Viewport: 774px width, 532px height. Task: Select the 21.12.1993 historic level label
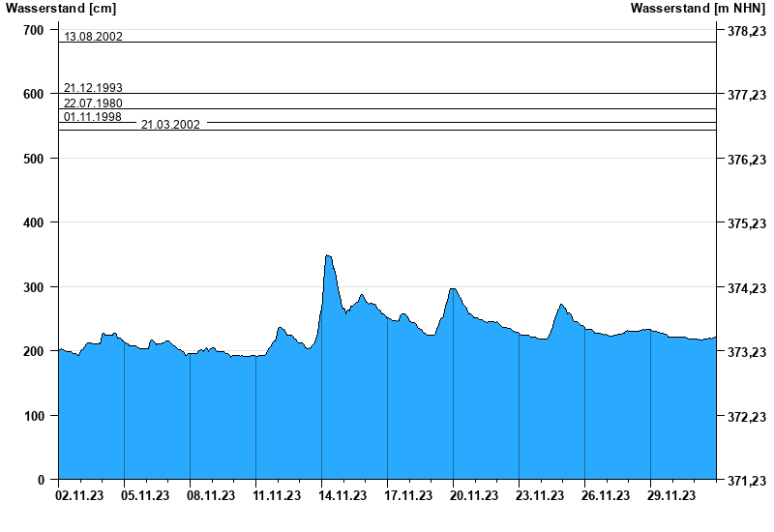[x=93, y=87]
